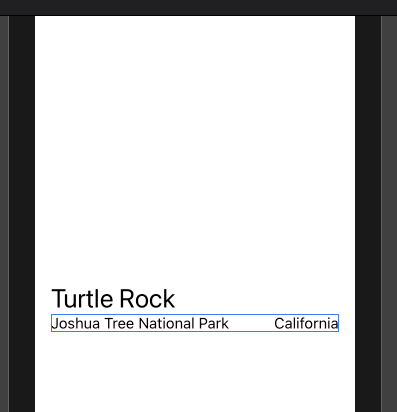
Task: Click the word "Rock" in the title
Action: coord(147,299)
